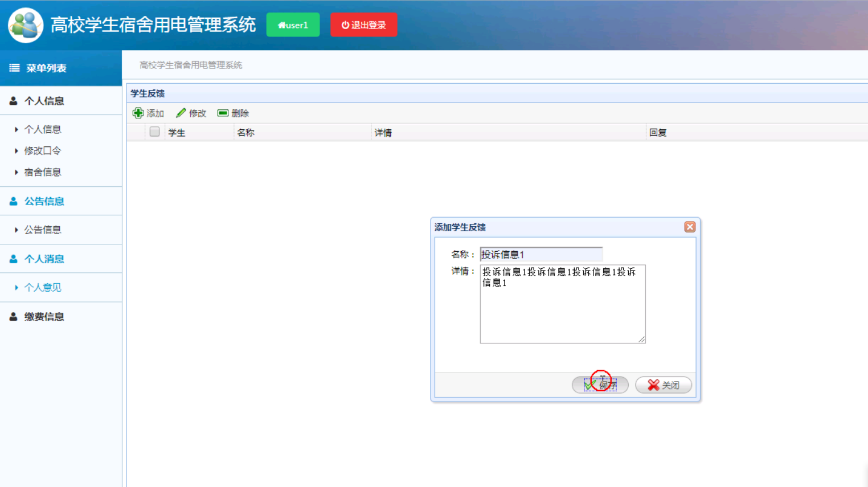868x487 pixels.
Task: Click the 详情 textarea in dialog
Action: point(563,304)
